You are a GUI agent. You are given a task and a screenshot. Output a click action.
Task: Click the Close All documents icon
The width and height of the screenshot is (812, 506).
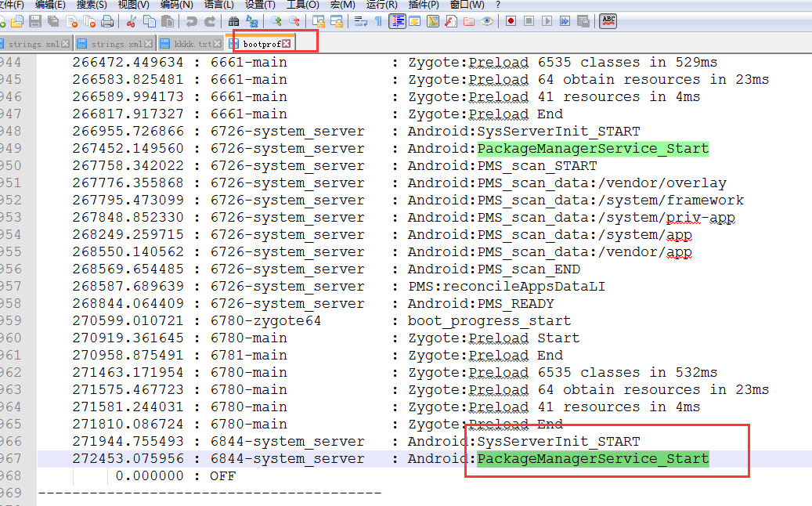tap(89, 21)
